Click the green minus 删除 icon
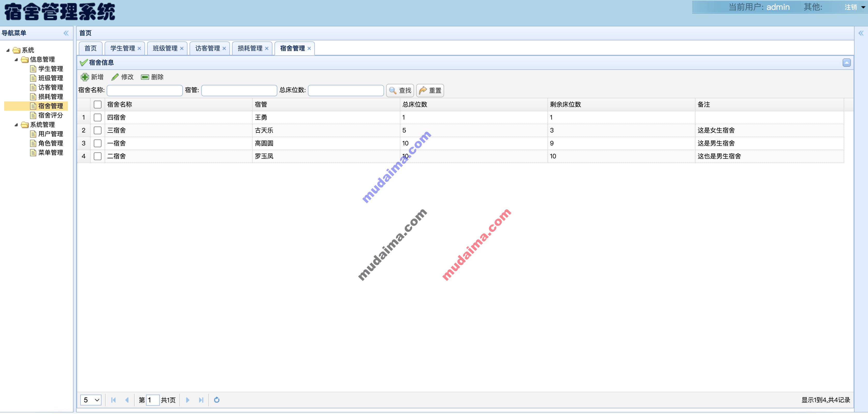868x414 pixels. pos(145,77)
